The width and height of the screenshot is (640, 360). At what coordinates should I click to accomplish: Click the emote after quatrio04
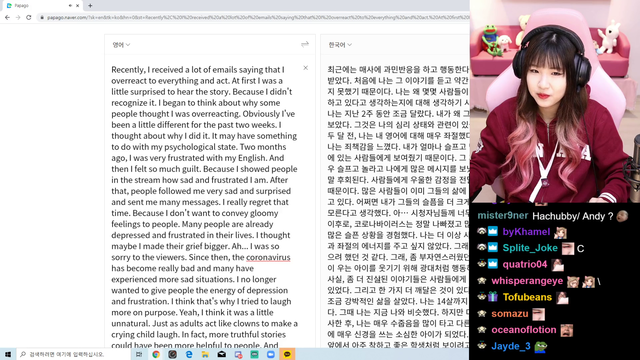558,265
